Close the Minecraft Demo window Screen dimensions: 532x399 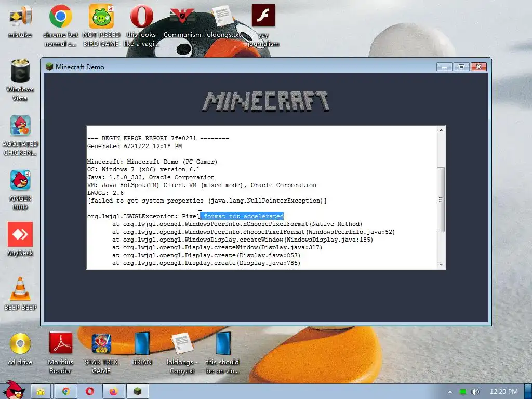478,67
